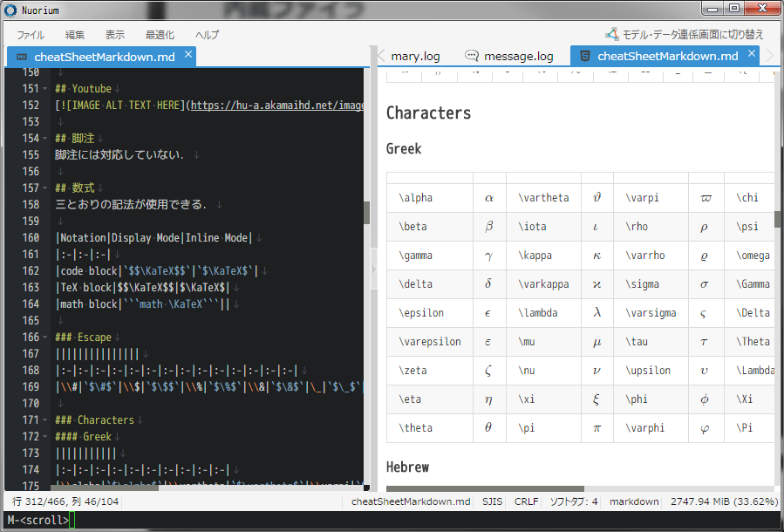Viewport: 784px width, 532px height.
Task: Collapse fold at line 151 Youtube heading
Action: click(x=45, y=88)
